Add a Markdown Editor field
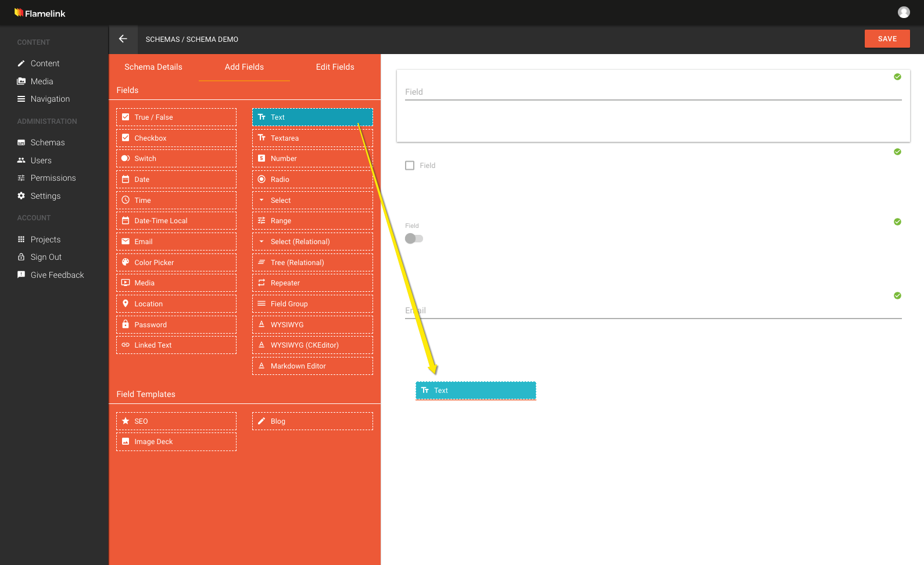Image resolution: width=924 pixels, height=565 pixels. tap(313, 366)
